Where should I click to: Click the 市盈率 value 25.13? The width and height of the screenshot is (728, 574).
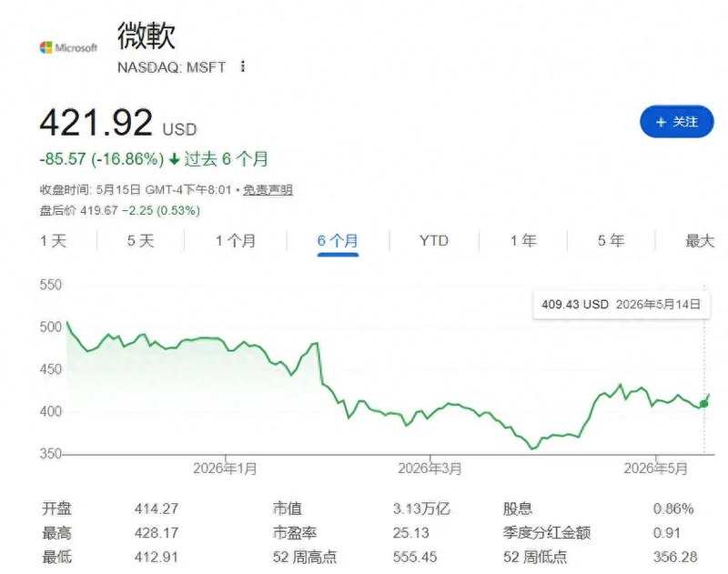411,532
